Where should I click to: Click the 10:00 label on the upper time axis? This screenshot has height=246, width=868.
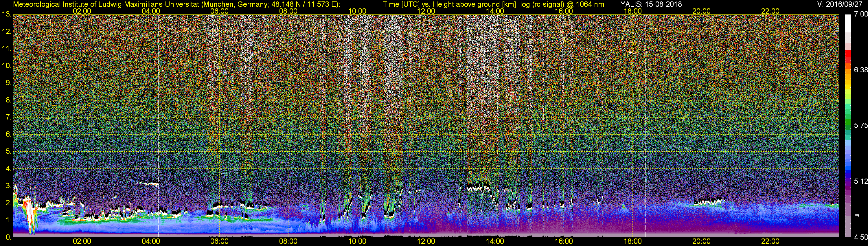pyautogui.click(x=357, y=11)
